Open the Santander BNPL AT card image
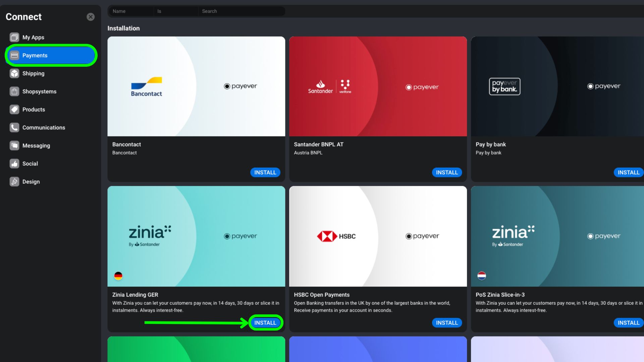This screenshot has width=644, height=362. coord(378,86)
